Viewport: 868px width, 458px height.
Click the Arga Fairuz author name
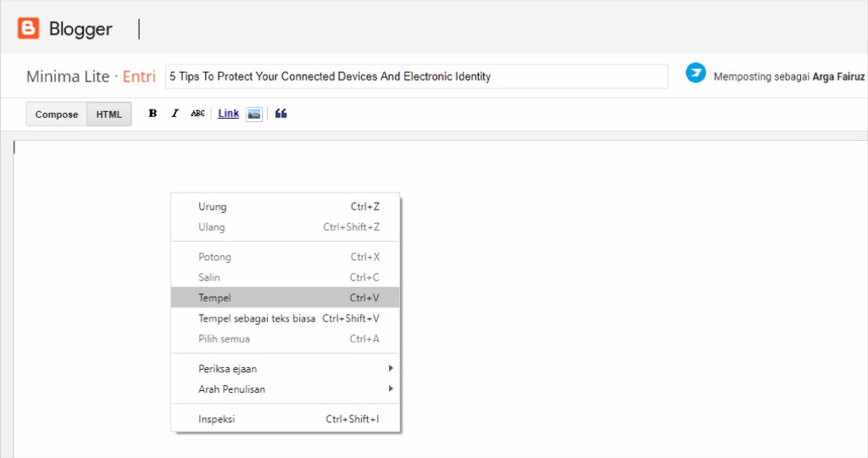(x=838, y=76)
